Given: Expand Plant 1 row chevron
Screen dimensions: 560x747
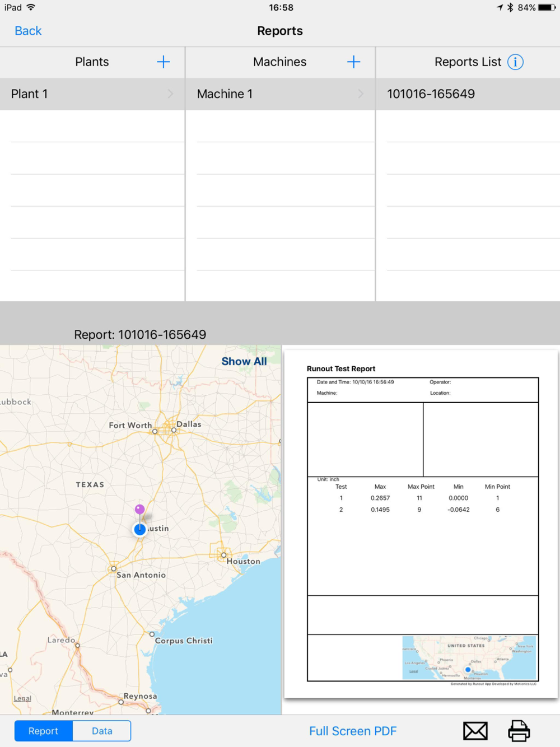Looking at the screenshot, I should coord(170,94).
